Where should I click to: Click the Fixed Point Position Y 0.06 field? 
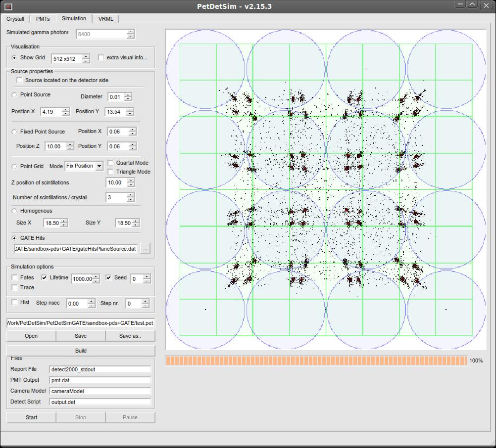[118, 146]
